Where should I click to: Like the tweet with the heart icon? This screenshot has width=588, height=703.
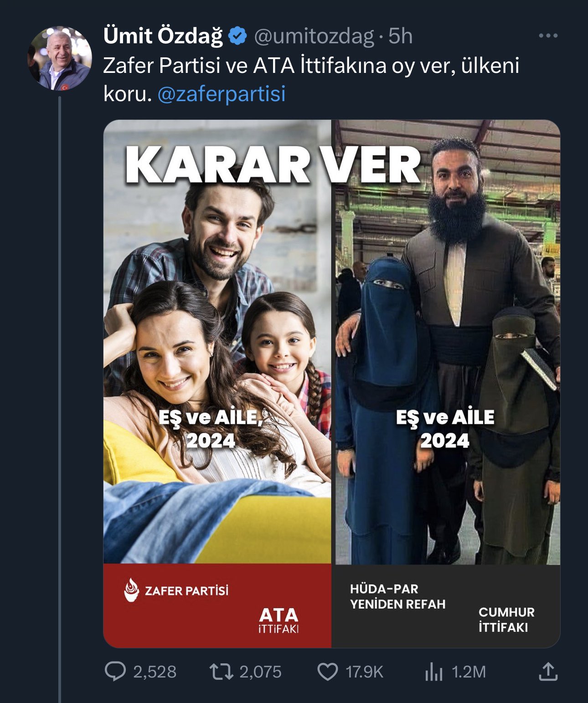[327, 672]
